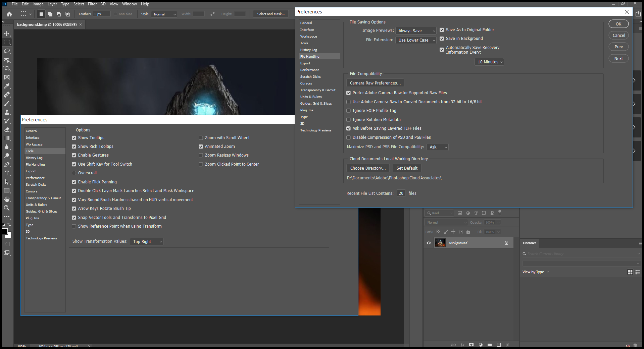Select the Path Selection tool
The height and width of the screenshot is (349, 644).
coord(7,182)
